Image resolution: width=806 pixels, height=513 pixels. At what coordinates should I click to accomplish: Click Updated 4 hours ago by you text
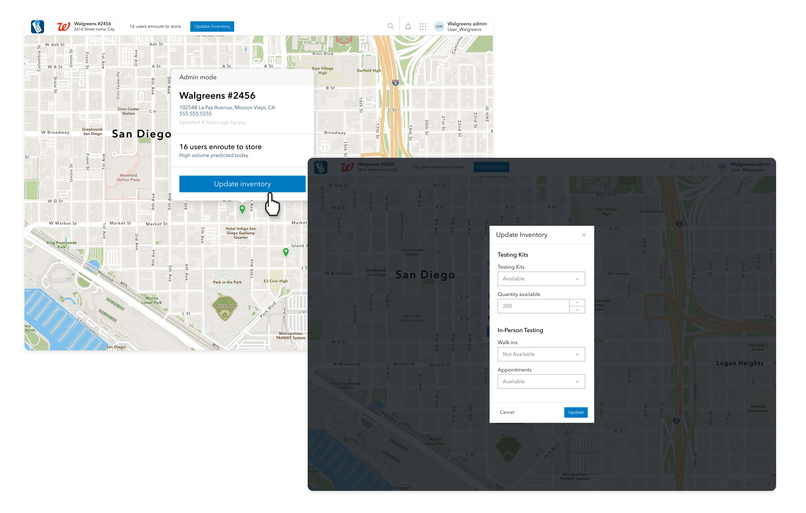213,122
